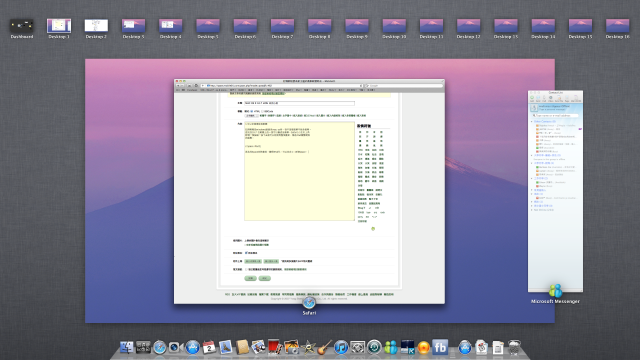Switch to the Dashboard space
640x360 pixels.
coord(22,26)
